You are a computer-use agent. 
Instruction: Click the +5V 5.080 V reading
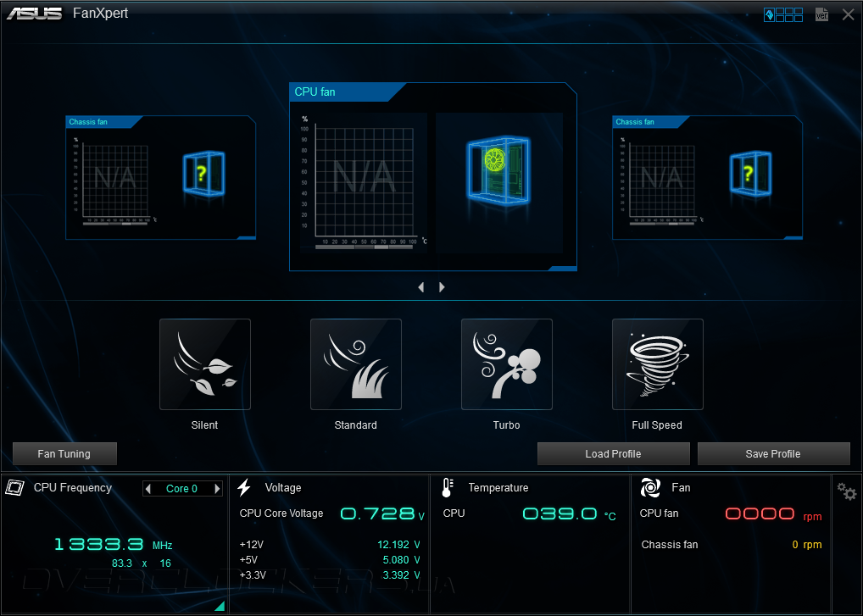[x=401, y=560]
